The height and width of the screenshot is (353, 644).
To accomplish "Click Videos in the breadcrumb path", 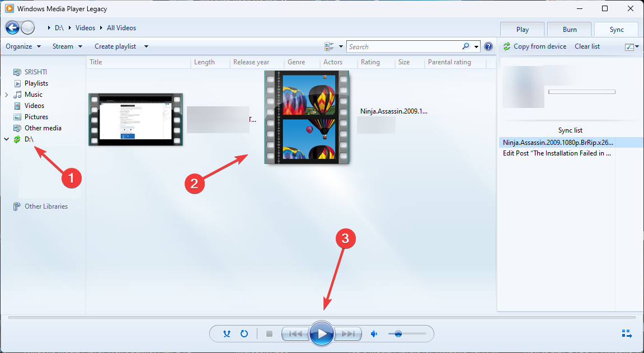I will point(86,28).
